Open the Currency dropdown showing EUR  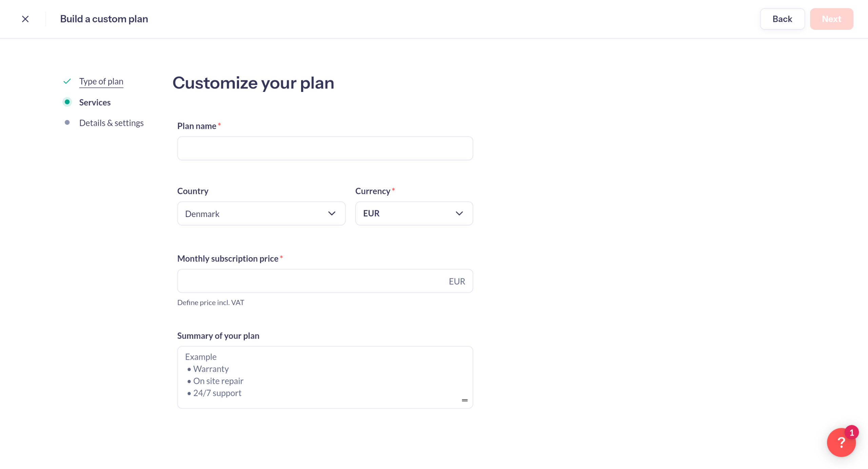click(x=414, y=214)
